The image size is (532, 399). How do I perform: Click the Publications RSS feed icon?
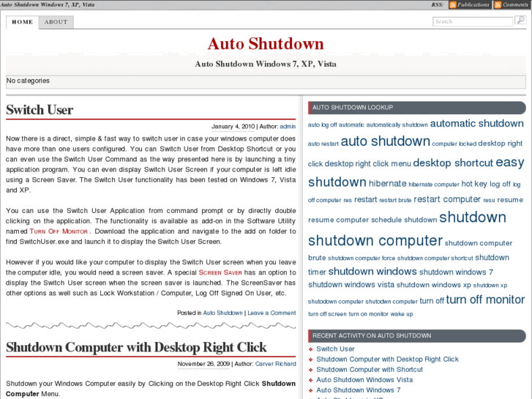tap(453, 4)
